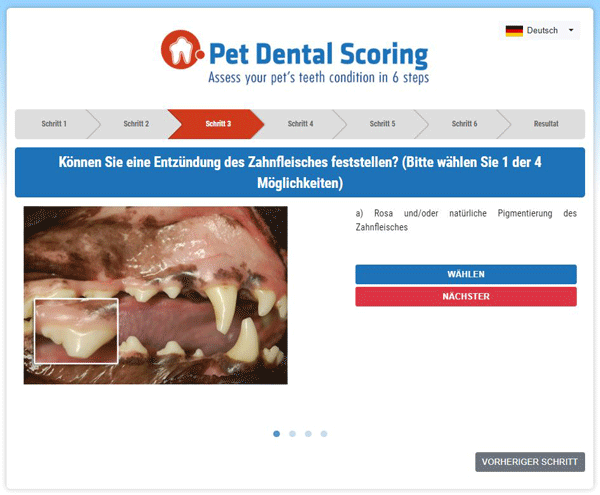Image resolution: width=600 pixels, height=495 pixels.
Task: Click the dog teeth photo
Action: tap(155, 295)
